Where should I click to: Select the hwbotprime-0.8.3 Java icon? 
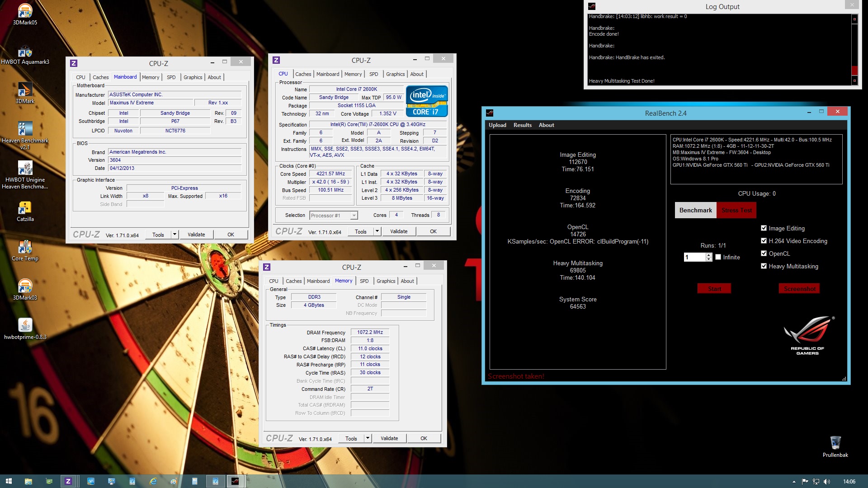pos(25,329)
